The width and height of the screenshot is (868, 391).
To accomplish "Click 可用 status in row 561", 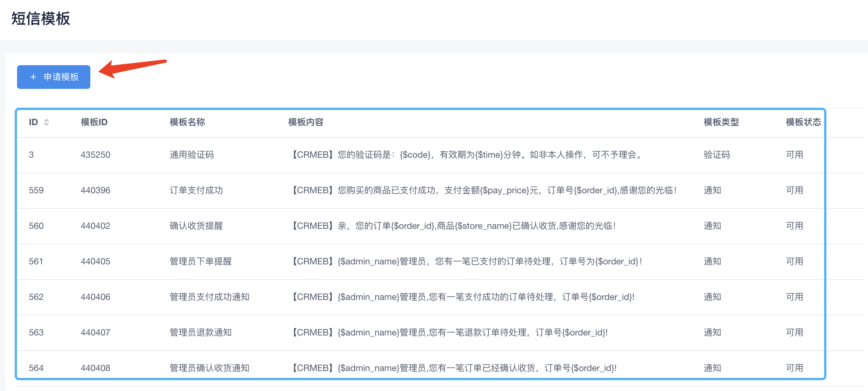I will pos(795,261).
